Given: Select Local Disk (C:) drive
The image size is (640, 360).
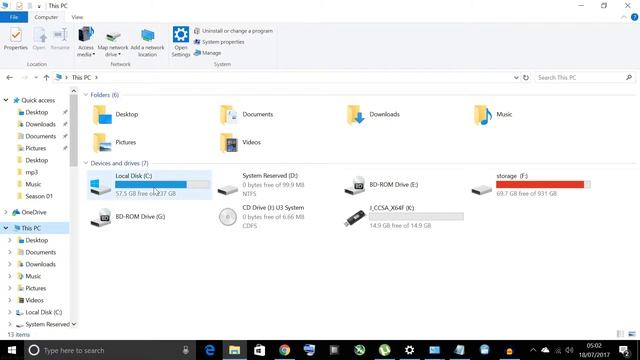Looking at the screenshot, I should click(149, 185).
